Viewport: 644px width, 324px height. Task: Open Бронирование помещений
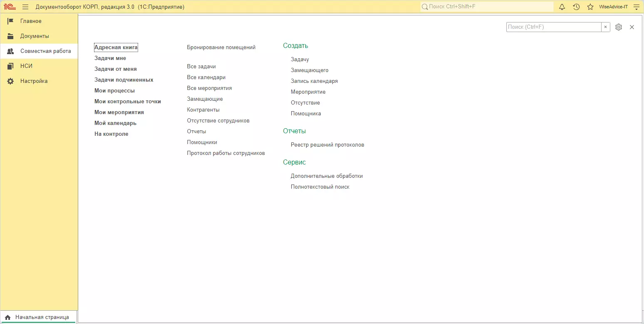(221, 47)
